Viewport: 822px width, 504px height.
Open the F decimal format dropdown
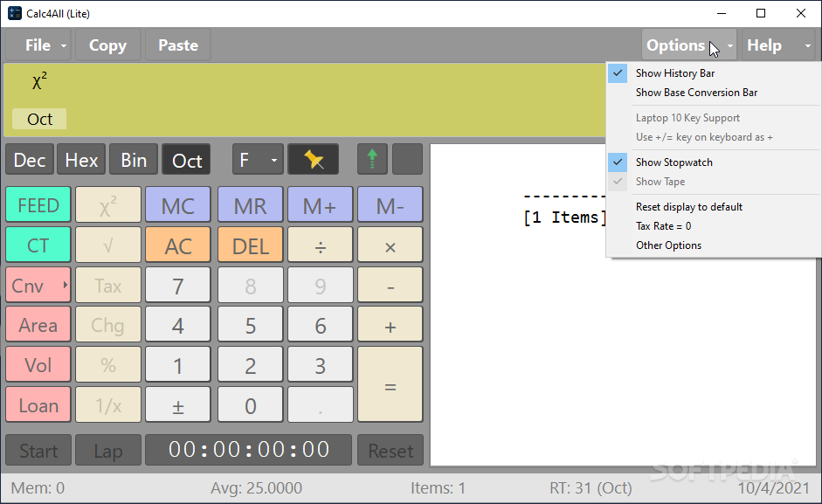coord(258,160)
